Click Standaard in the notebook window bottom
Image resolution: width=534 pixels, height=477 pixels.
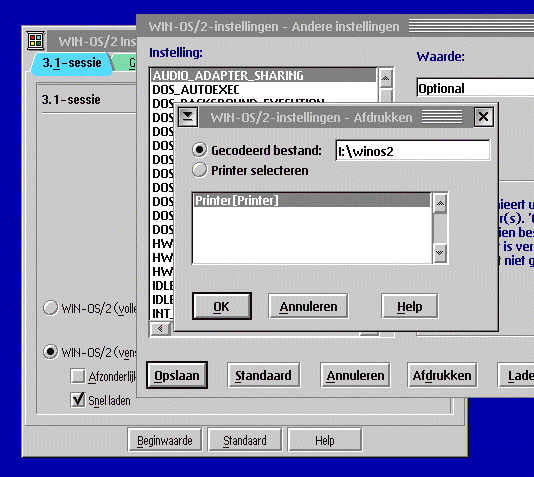[245, 440]
